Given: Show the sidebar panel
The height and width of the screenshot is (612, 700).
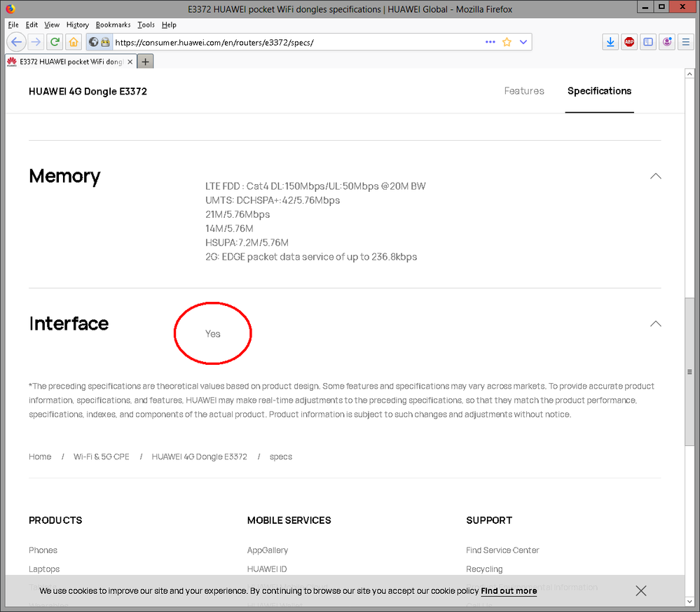Looking at the screenshot, I should click(648, 42).
